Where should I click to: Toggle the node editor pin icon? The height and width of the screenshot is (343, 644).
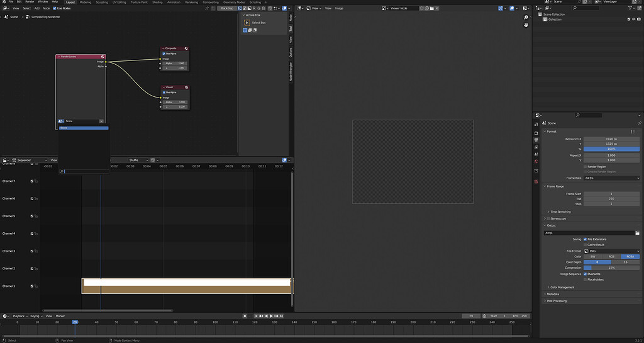tap(206, 8)
